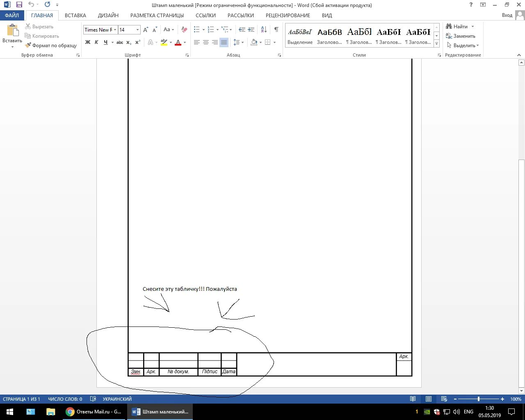This screenshot has width=525, height=420.
Task: Open the font size dropdown
Action: coord(137,30)
